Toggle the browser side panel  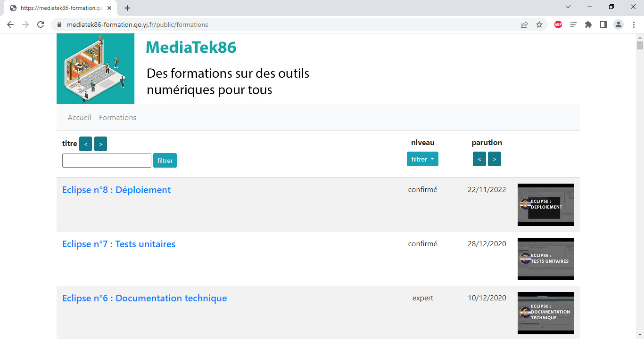pos(603,24)
